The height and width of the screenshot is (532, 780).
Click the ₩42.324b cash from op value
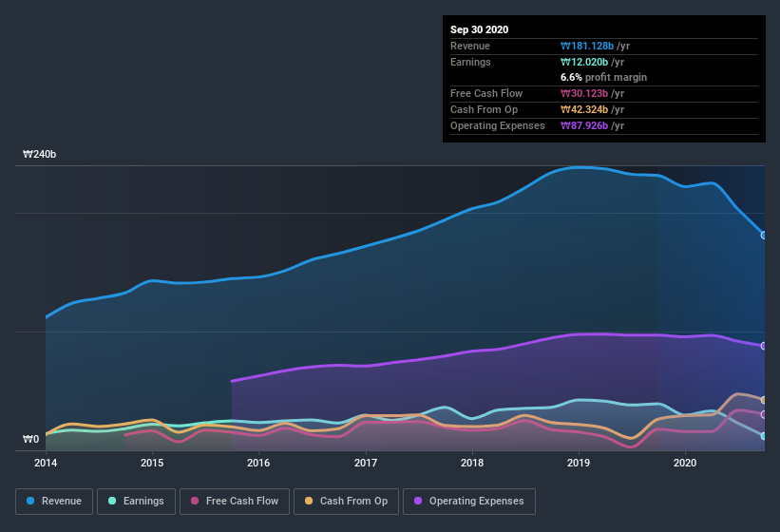click(584, 109)
